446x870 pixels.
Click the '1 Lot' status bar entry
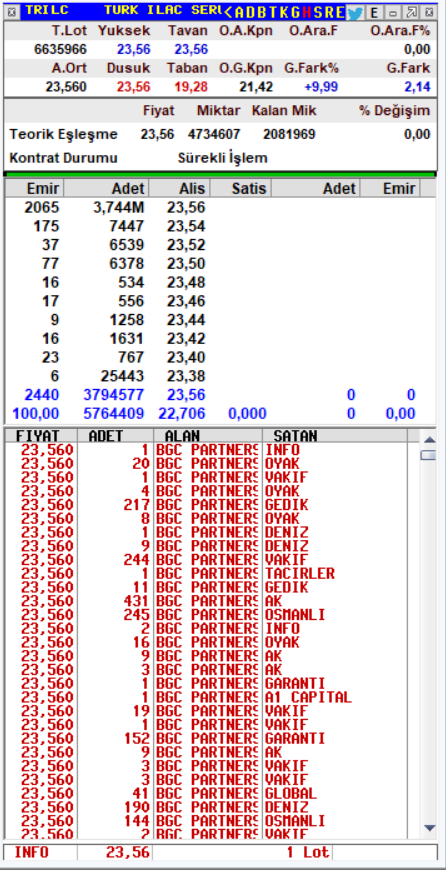pyautogui.click(x=308, y=852)
